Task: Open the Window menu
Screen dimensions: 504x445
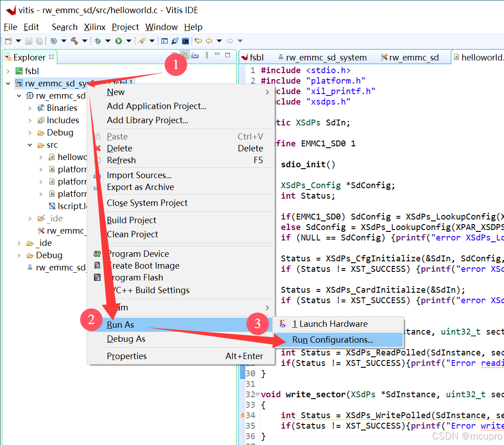Action: click(161, 27)
